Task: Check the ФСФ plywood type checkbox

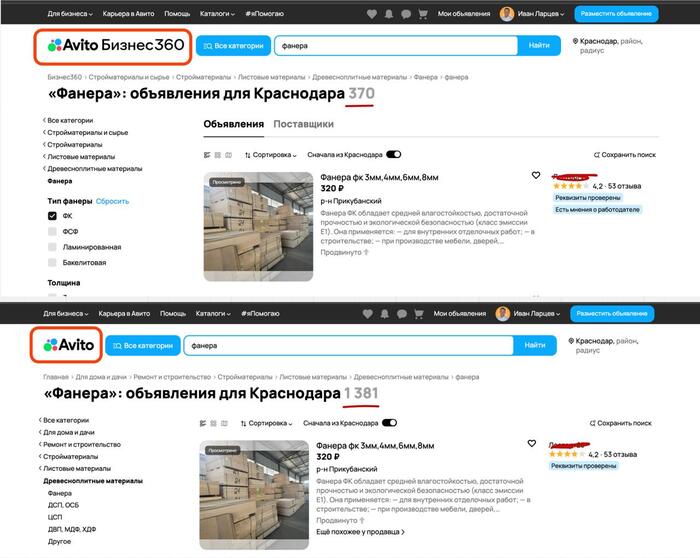Action: pos(52,231)
